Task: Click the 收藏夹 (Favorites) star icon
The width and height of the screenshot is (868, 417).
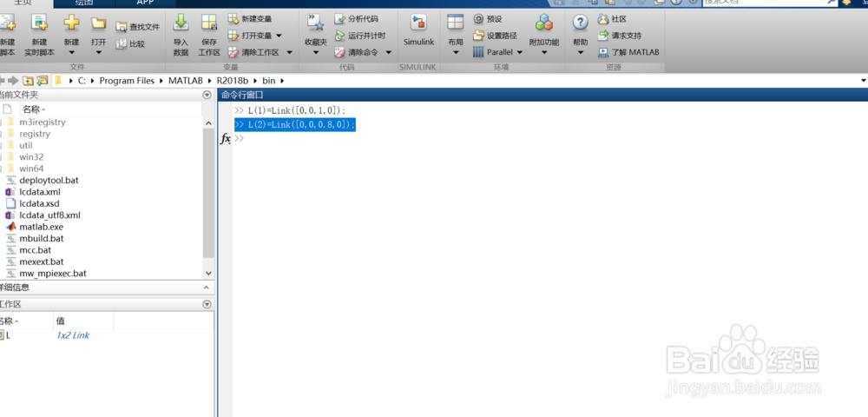Action: click(316, 22)
